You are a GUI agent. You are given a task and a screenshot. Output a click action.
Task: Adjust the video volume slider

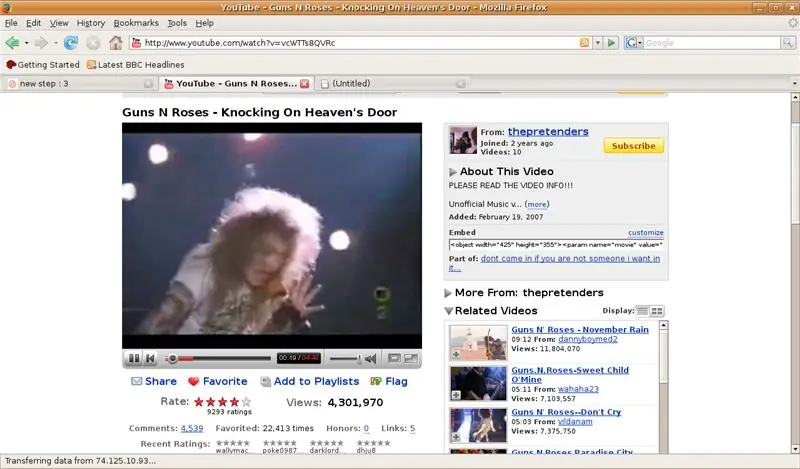[x=345, y=359]
